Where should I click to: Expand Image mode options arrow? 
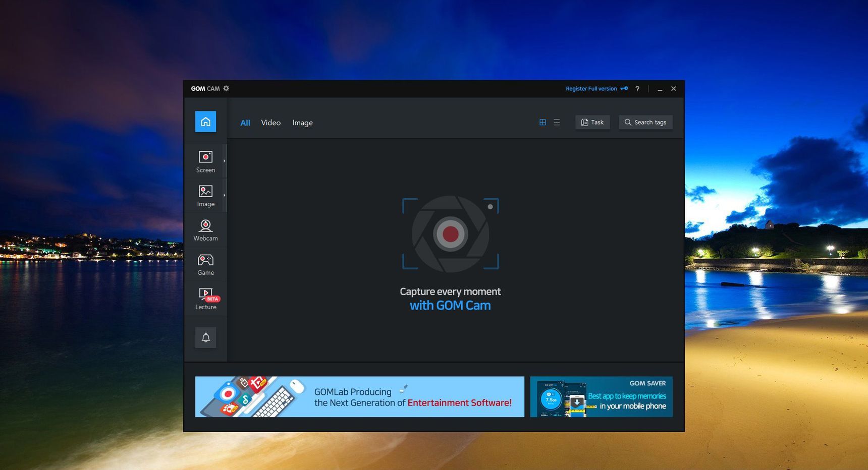pos(224,195)
